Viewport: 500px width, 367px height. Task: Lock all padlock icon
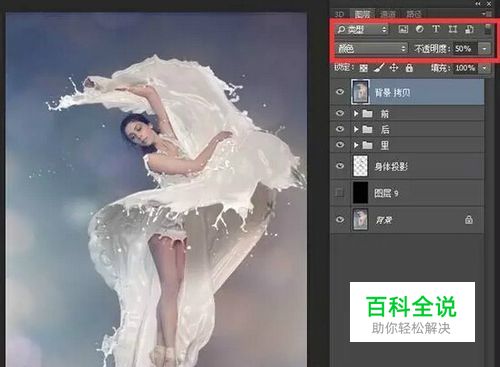coord(409,68)
